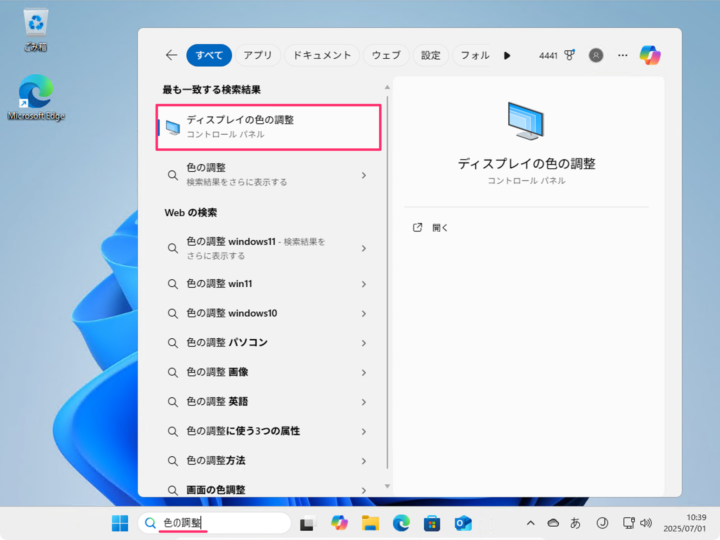Click 開く in the preview pane
The height and width of the screenshot is (540, 720).
(440, 228)
